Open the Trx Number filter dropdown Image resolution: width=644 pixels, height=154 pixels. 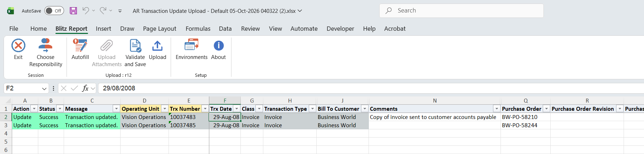click(x=205, y=109)
